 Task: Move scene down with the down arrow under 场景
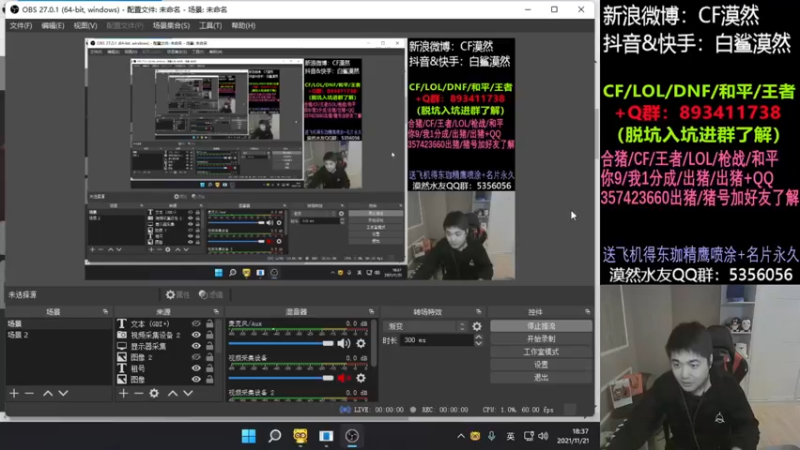click(63, 393)
